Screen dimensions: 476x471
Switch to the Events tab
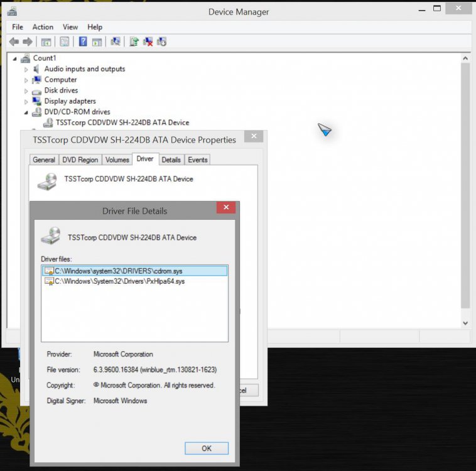click(198, 160)
